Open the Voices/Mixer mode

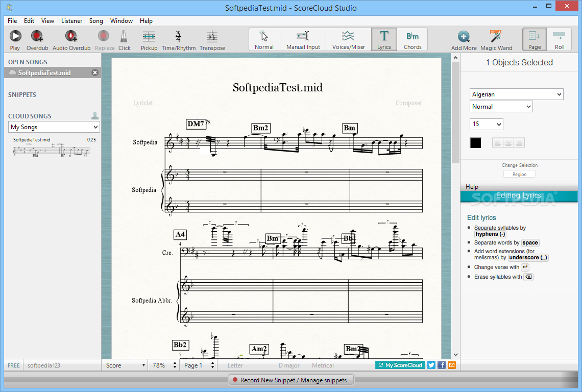click(x=348, y=39)
